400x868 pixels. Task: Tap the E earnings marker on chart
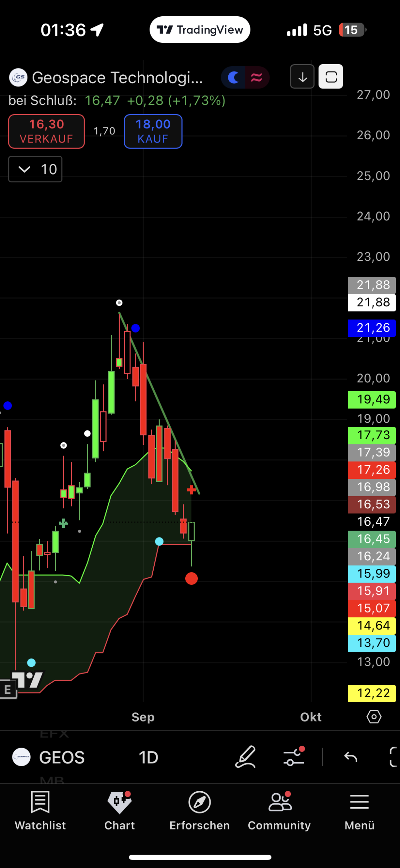point(8,690)
